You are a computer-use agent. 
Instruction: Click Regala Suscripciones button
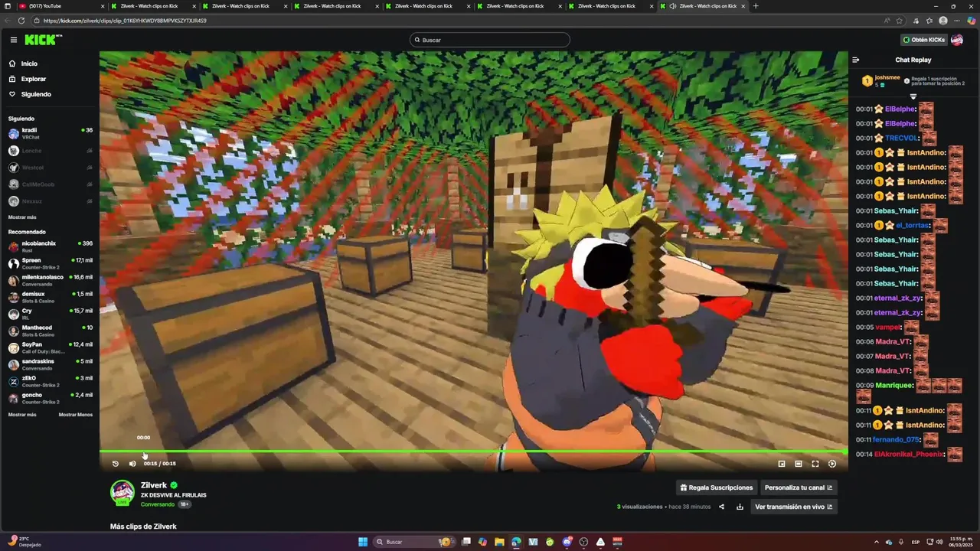coord(717,487)
